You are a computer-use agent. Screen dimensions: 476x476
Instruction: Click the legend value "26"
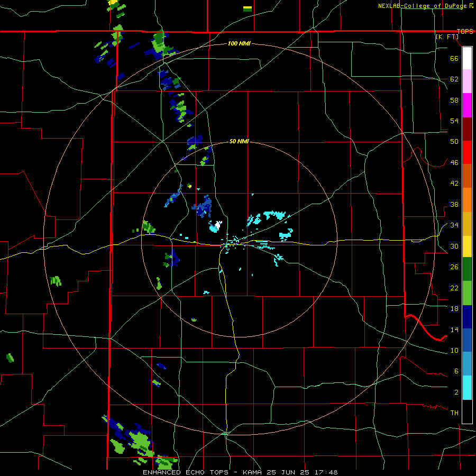click(454, 267)
